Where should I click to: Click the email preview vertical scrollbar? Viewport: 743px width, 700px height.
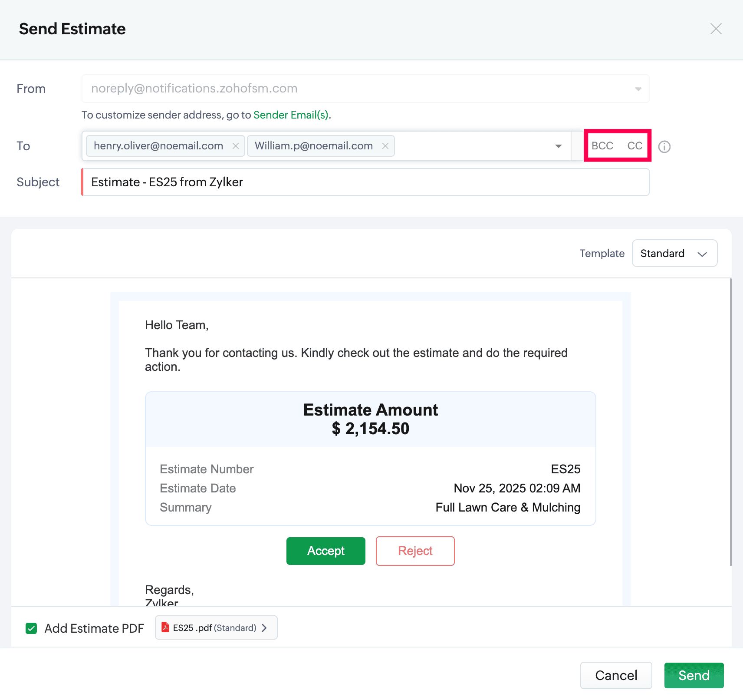(x=730, y=421)
